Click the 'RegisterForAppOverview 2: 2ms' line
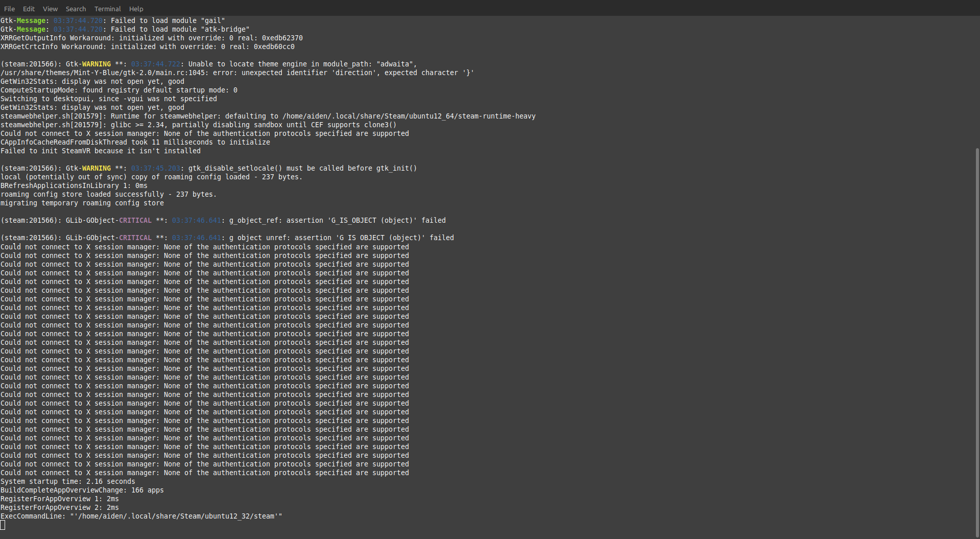Screen dimensions: 980x539 (x=59, y=507)
